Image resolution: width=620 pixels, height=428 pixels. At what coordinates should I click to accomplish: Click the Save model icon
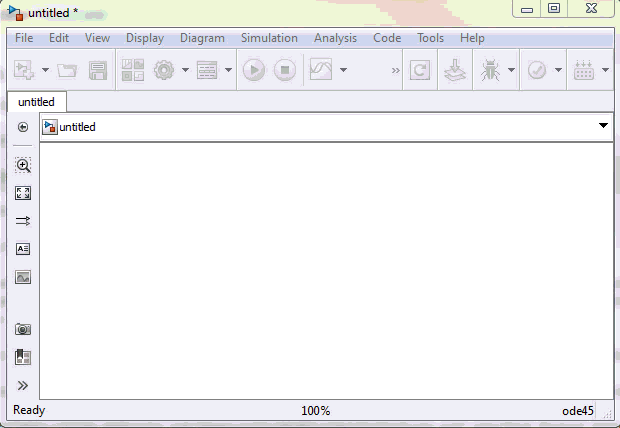(x=98, y=70)
